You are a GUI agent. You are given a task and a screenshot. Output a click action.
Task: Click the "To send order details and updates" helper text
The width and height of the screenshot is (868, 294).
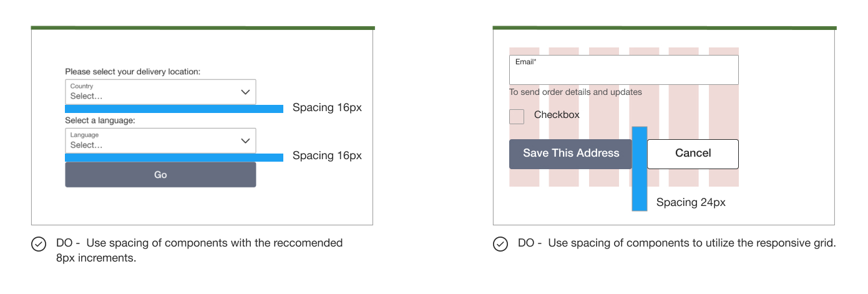(575, 92)
